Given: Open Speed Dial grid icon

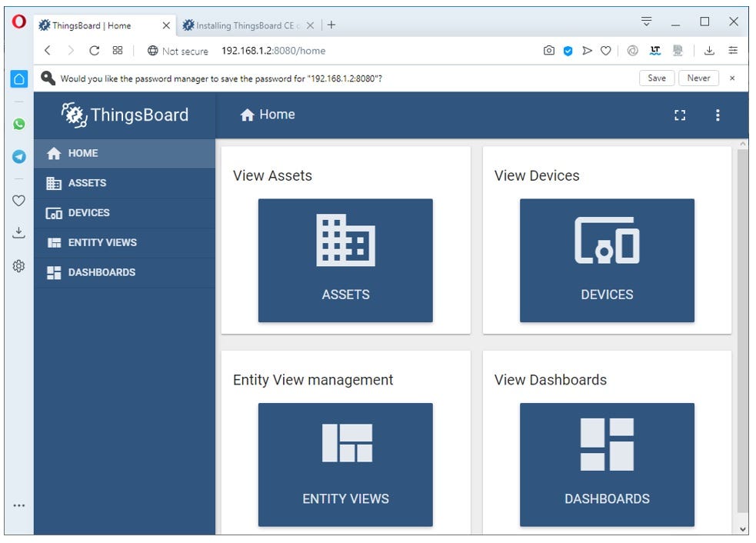Looking at the screenshot, I should pyautogui.click(x=118, y=50).
